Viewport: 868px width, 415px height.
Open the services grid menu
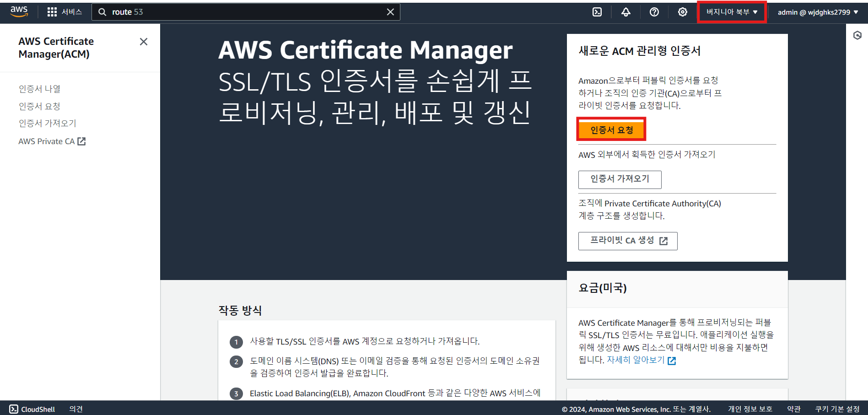[52, 12]
